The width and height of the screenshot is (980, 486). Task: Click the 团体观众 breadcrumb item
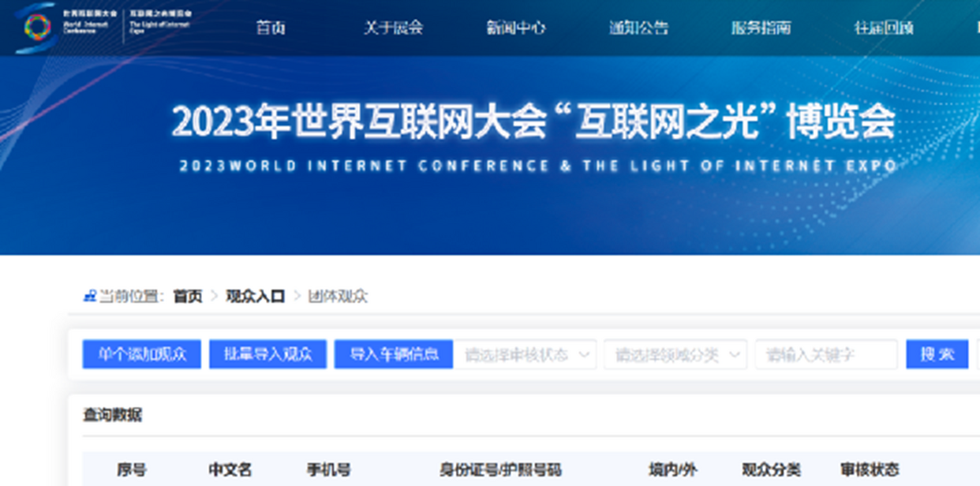pos(338,297)
